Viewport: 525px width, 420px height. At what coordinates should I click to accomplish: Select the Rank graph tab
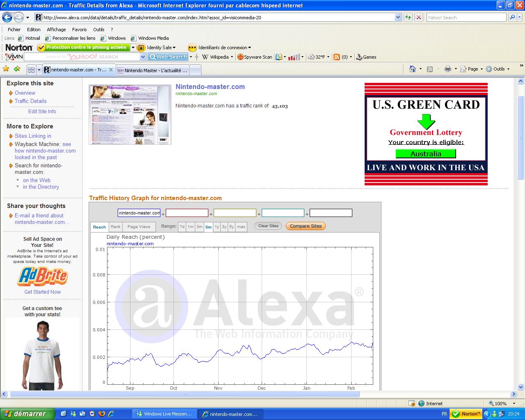coord(116,227)
